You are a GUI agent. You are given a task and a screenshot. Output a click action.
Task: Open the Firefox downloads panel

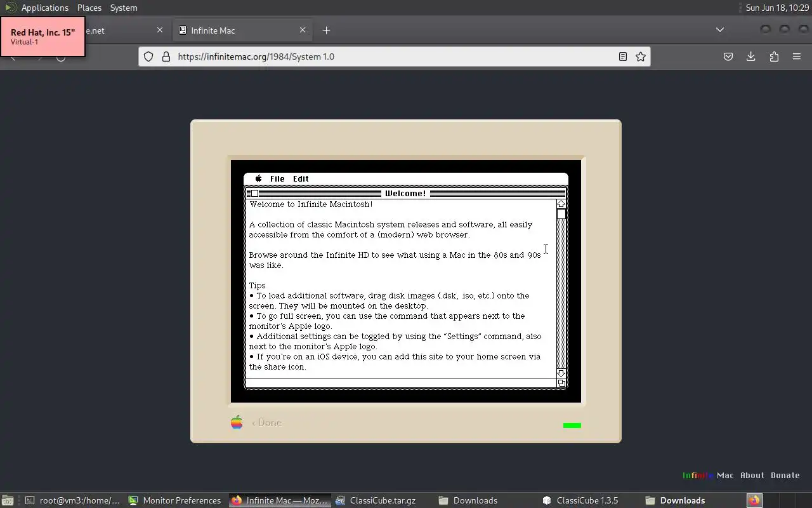[x=751, y=57]
